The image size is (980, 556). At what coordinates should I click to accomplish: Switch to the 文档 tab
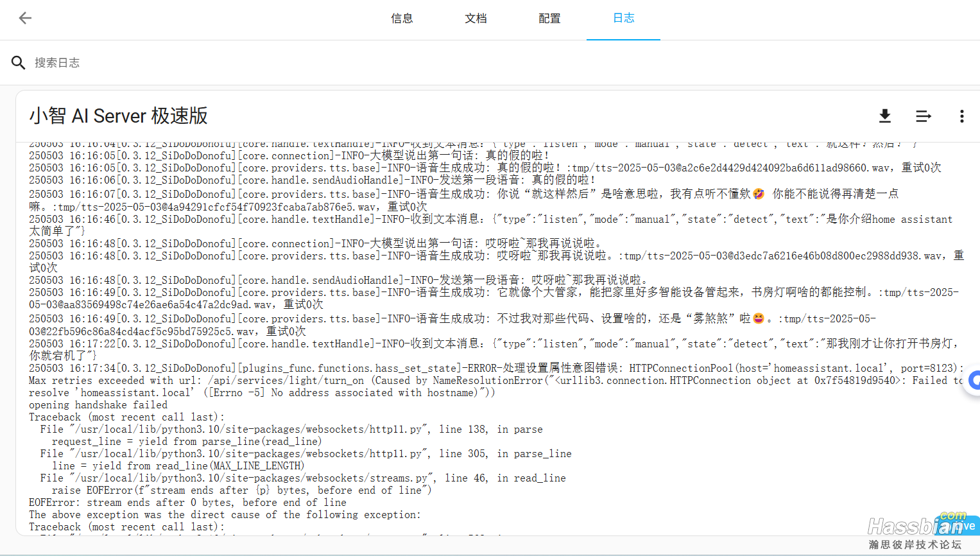click(476, 19)
